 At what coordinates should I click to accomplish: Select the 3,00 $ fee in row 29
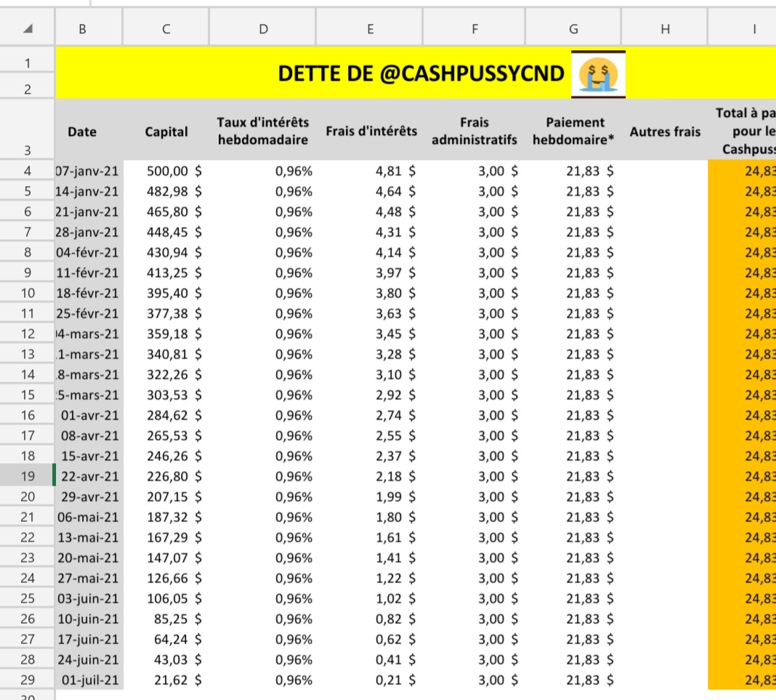(474, 680)
